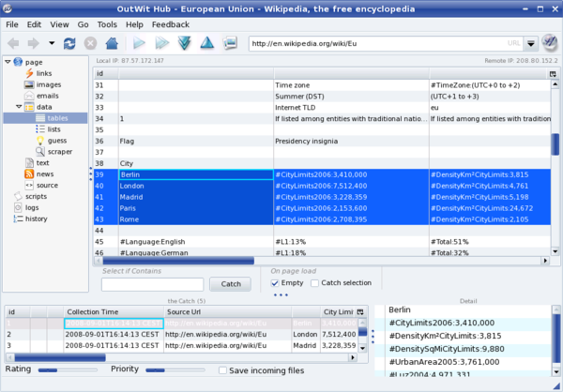Open the File menu

(12, 24)
